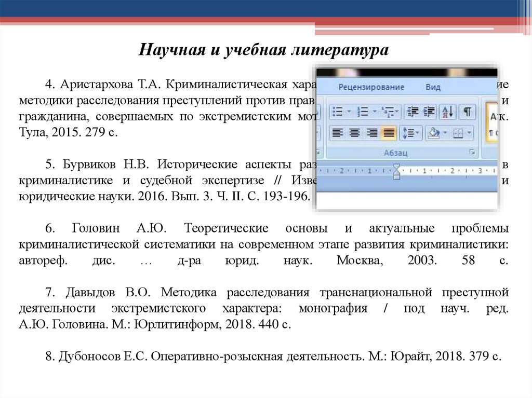Viewport: 532px width, 398px height.
Task: Apply paragraph shading with the paint bucket
Action: pyautogui.click(x=434, y=132)
